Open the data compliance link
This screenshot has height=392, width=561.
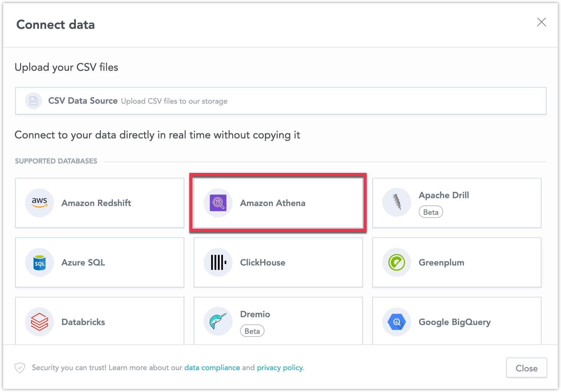212,368
